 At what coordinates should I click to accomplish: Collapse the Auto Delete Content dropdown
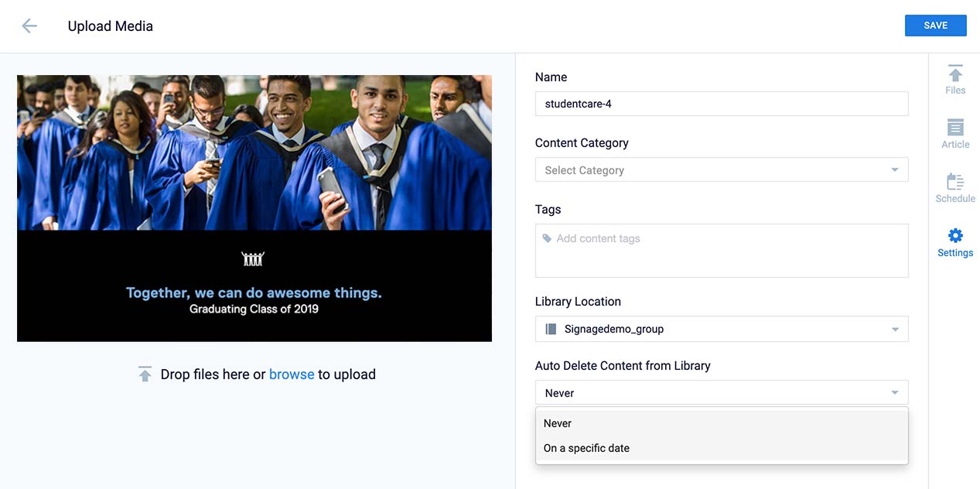(895, 393)
